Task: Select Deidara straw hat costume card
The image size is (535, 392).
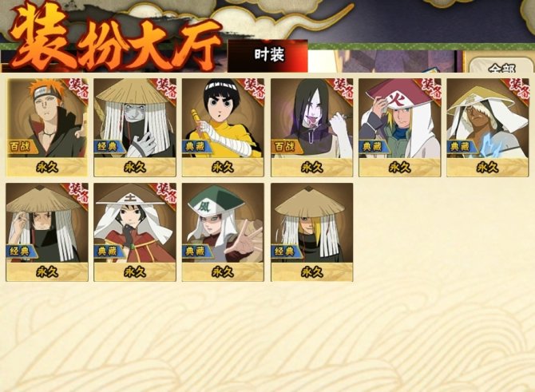Action: coord(312,232)
